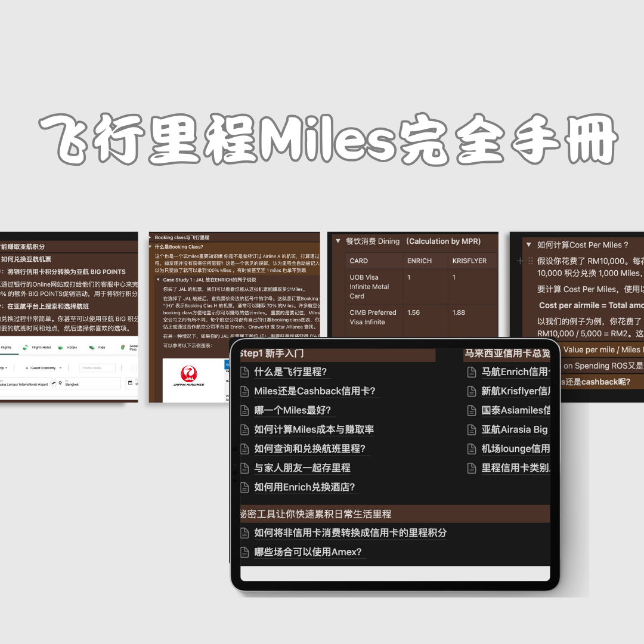
Task: Switch to the Flights tab
Action: (x=6, y=348)
